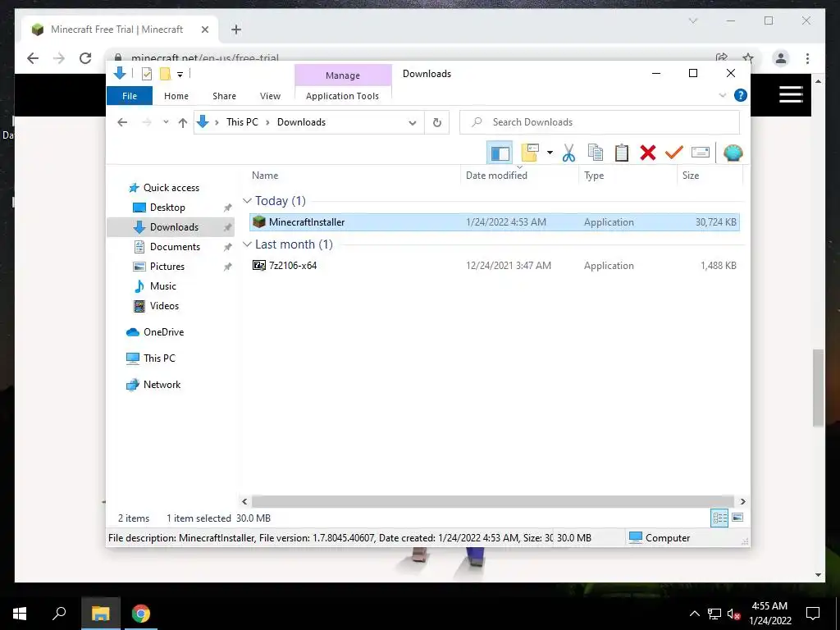Image resolution: width=840 pixels, height=630 pixels.
Task: Click the Paste clipboard icon
Action: coord(622,153)
